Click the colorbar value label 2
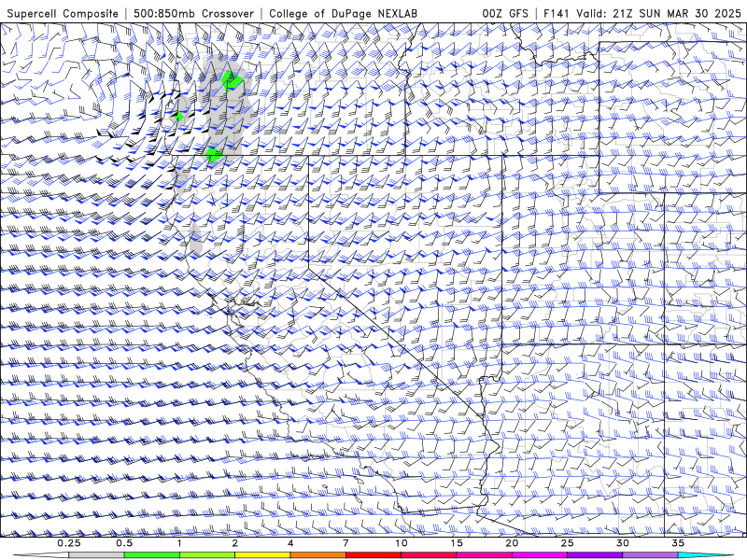 (235, 543)
